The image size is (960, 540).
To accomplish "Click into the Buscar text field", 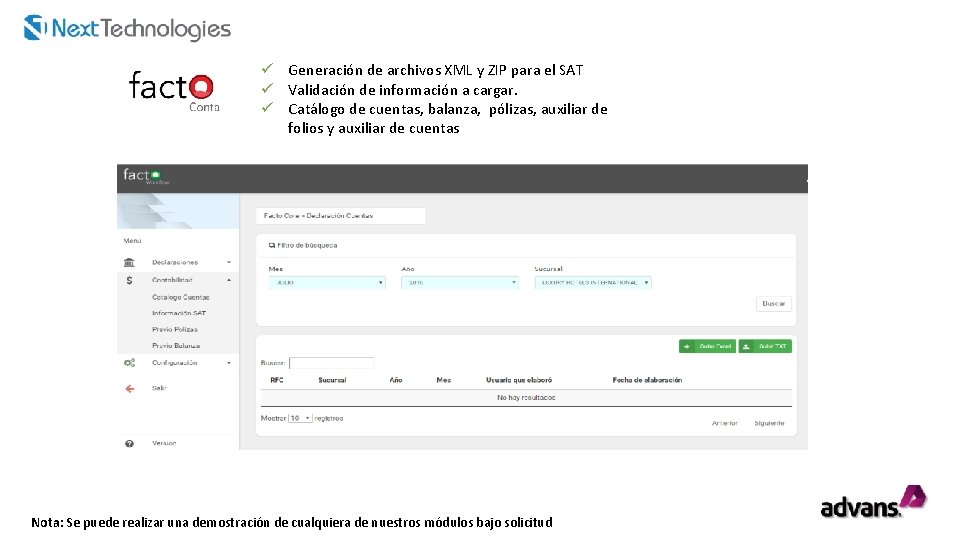I will [331, 363].
